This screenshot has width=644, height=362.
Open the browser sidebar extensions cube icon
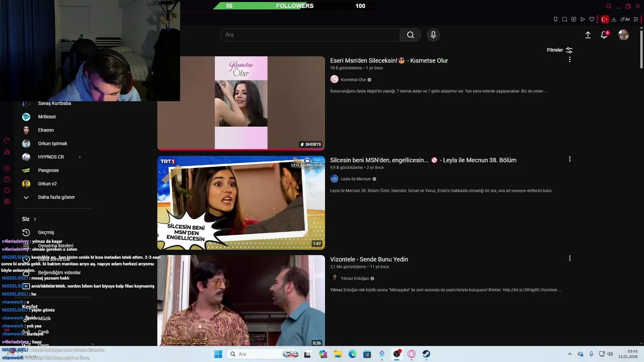click(7, 190)
